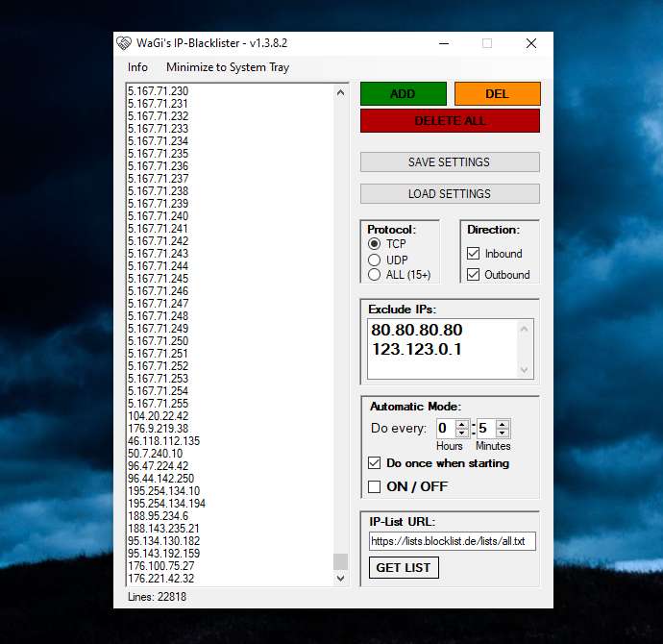Select the UDP protocol radio button
663x644 pixels.
[x=376, y=260]
